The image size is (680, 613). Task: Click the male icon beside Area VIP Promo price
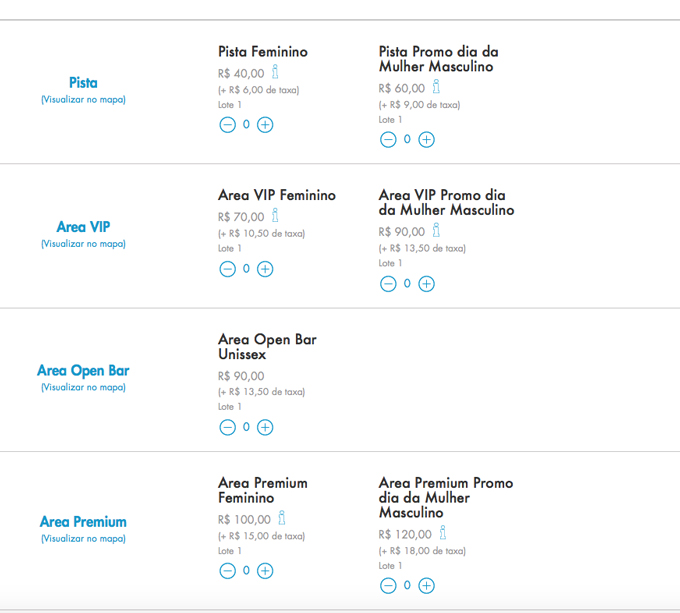tap(436, 231)
